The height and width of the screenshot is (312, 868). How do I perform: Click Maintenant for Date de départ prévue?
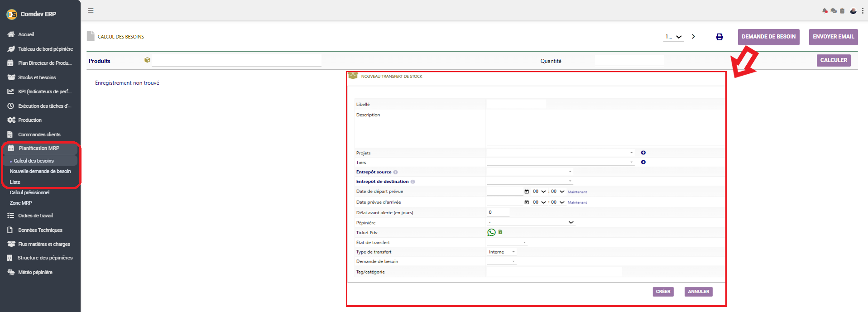pyautogui.click(x=577, y=192)
